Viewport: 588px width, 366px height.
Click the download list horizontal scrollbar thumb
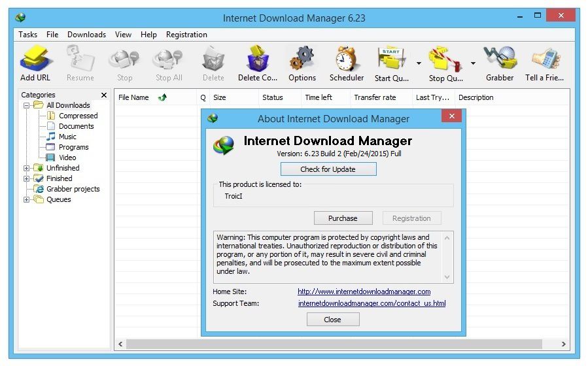coord(334,344)
